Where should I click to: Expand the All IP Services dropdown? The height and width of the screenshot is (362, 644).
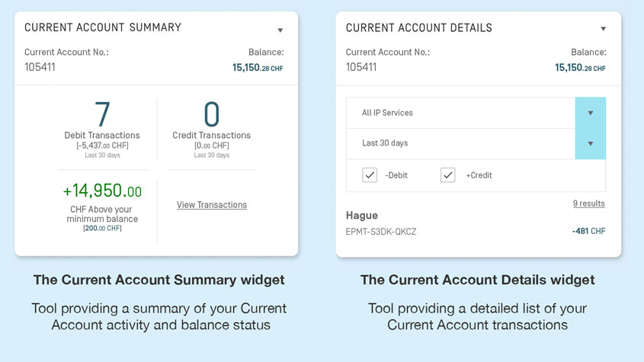(x=590, y=113)
